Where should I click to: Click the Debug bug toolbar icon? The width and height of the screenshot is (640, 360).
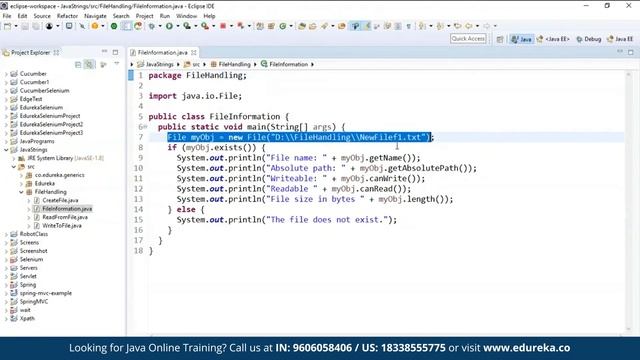[x=151, y=26]
